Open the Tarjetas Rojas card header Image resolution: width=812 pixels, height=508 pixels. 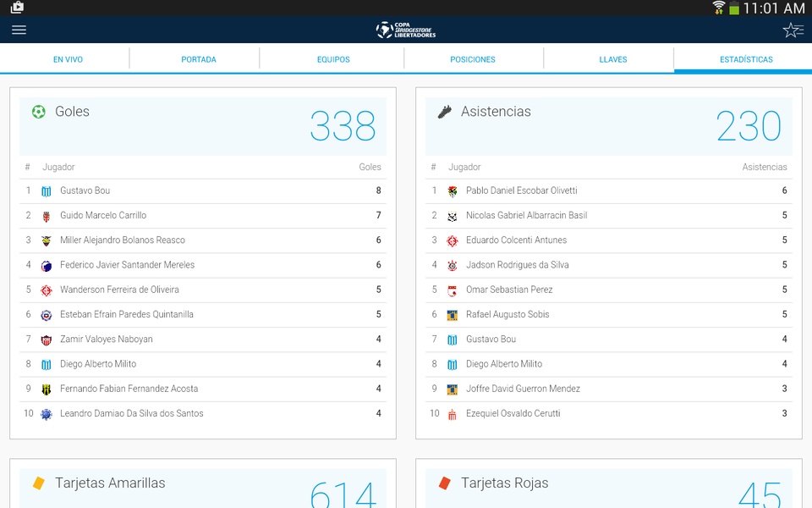click(x=609, y=489)
